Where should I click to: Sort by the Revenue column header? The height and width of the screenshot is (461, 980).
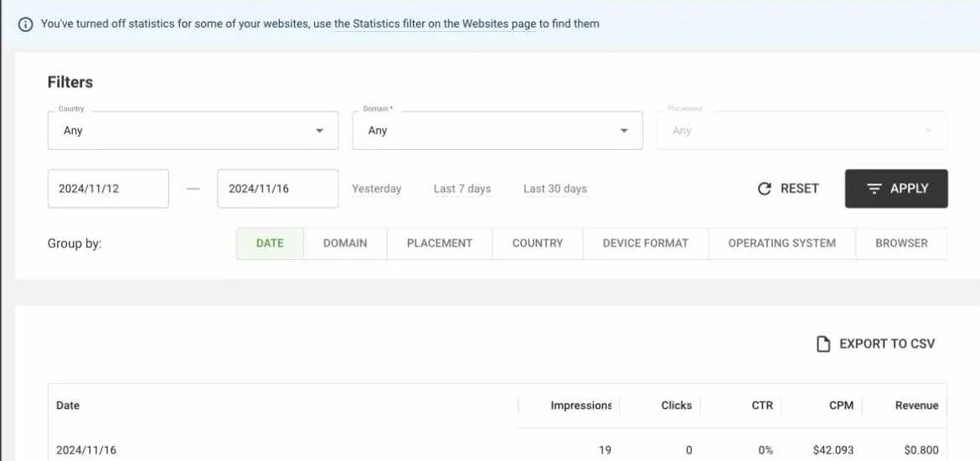tap(916, 406)
